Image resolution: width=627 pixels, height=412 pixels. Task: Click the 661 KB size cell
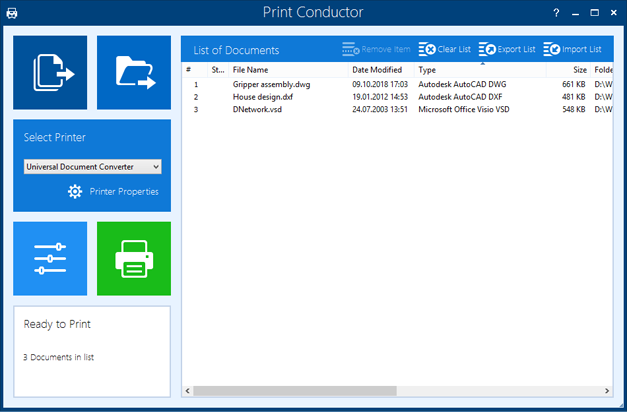[x=574, y=84]
